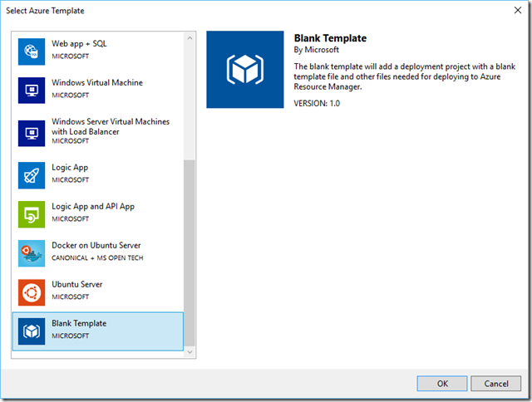This screenshot has height=402, width=532.
Task: Pick 'Docker on Ubuntu Server' template name
Action: [96, 245]
